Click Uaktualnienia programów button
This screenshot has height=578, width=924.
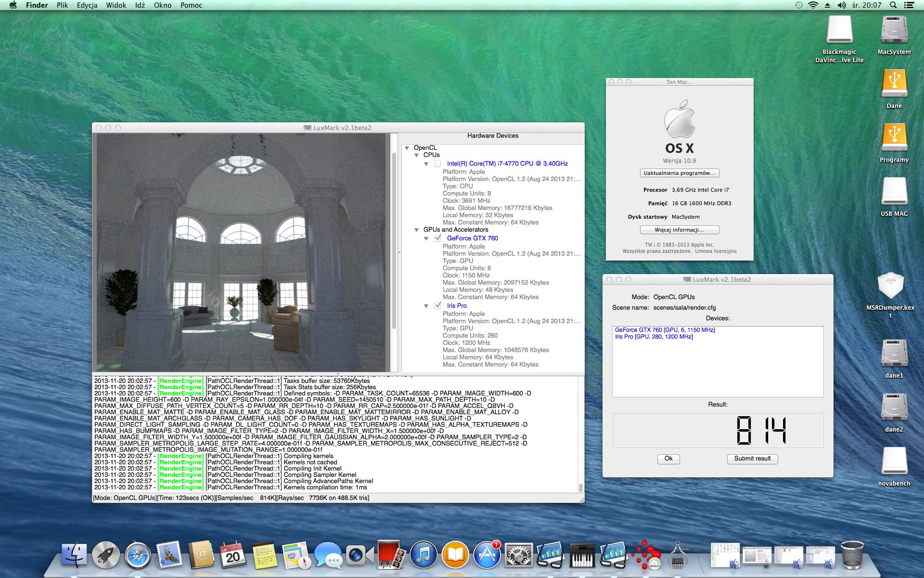click(x=680, y=173)
